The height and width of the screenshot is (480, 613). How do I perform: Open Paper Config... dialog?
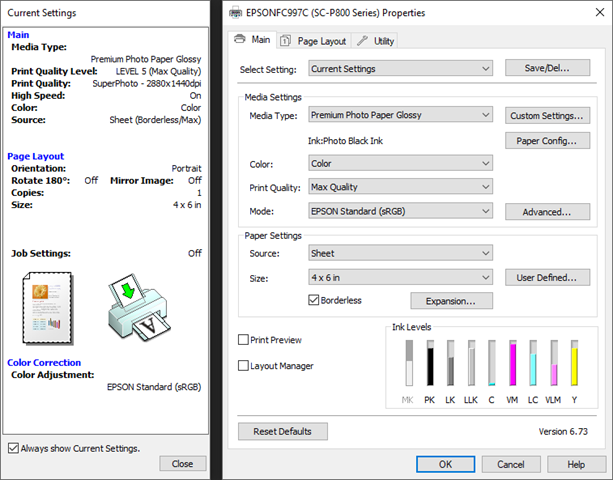(x=547, y=141)
